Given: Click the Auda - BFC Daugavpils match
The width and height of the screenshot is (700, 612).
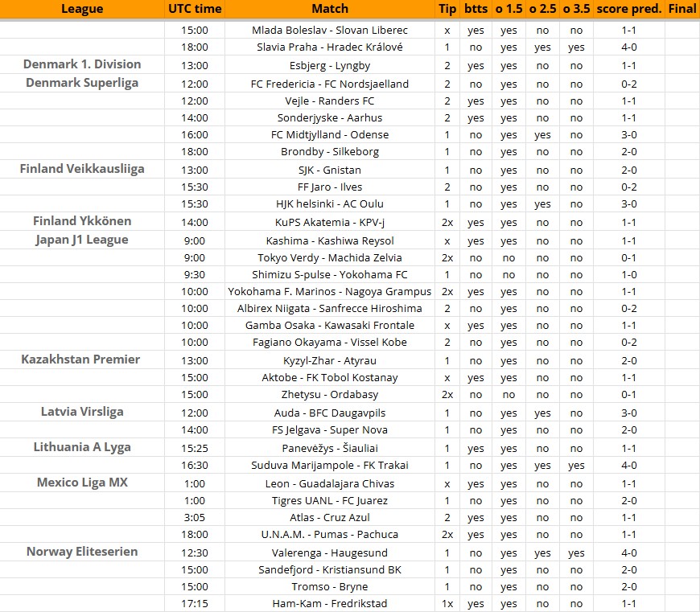Looking at the screenshot, I should point(330,413).
